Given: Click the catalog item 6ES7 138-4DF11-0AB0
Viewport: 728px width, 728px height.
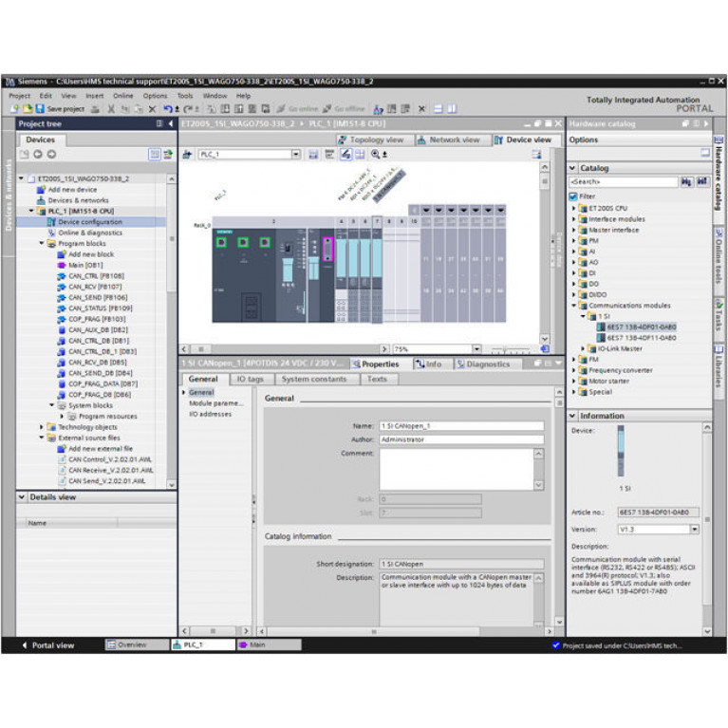Looking at the screenshot, I should click(642, 338).
